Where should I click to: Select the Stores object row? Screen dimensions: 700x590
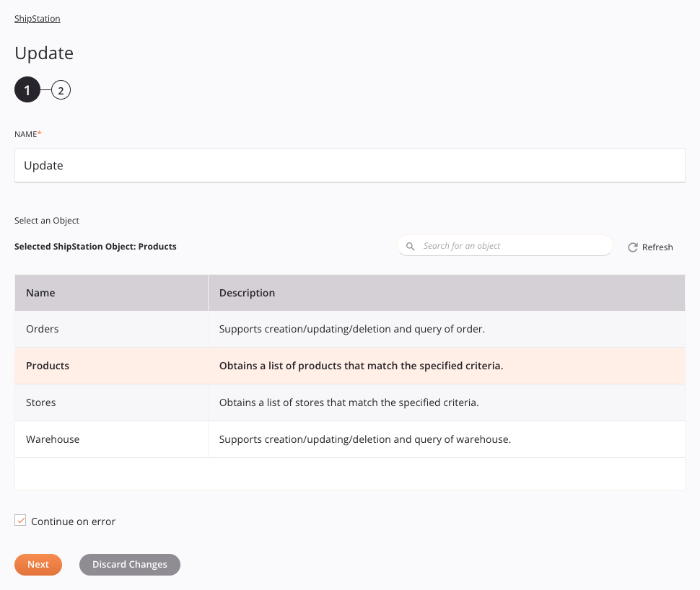[349, 402]
